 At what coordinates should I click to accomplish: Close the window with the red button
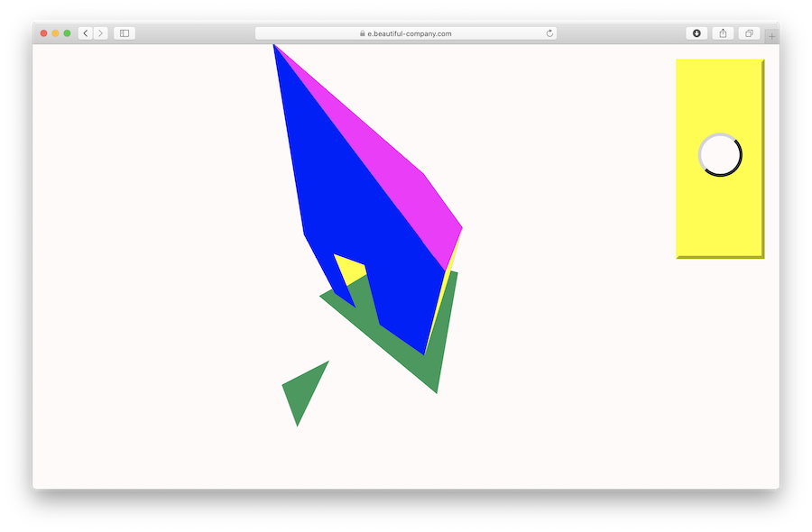pos(44,33)
